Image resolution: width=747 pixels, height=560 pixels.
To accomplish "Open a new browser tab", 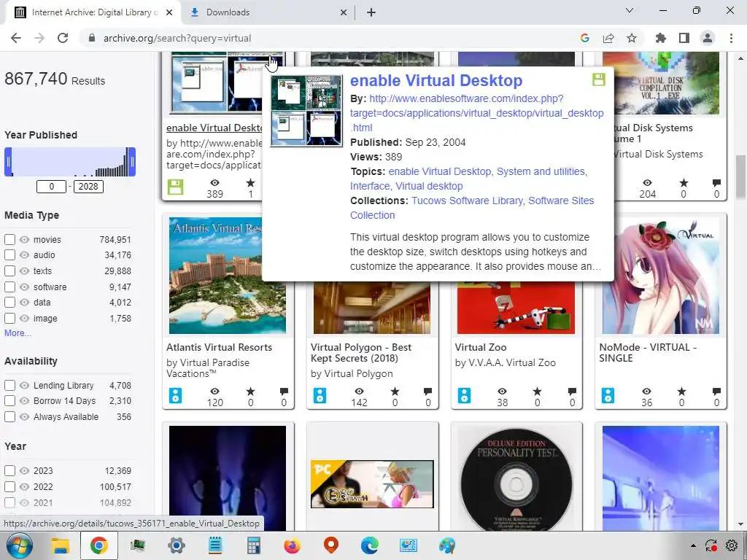I will click(x=371, y=12).
